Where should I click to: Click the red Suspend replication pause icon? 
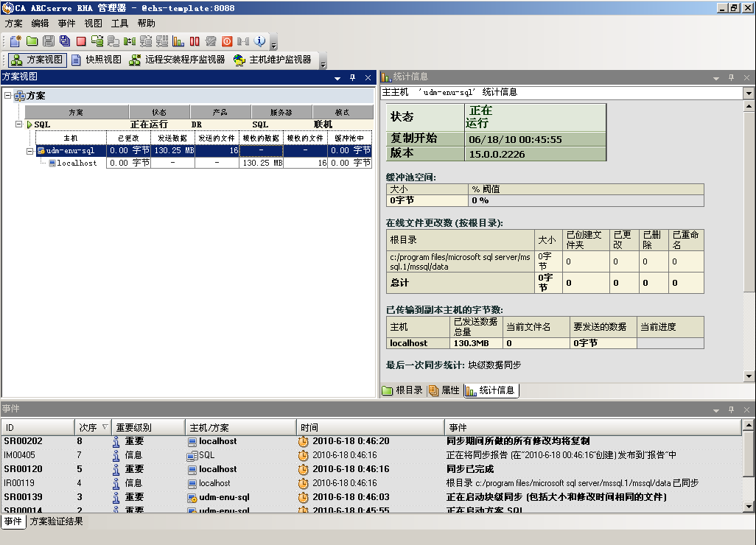coord(195,41)
